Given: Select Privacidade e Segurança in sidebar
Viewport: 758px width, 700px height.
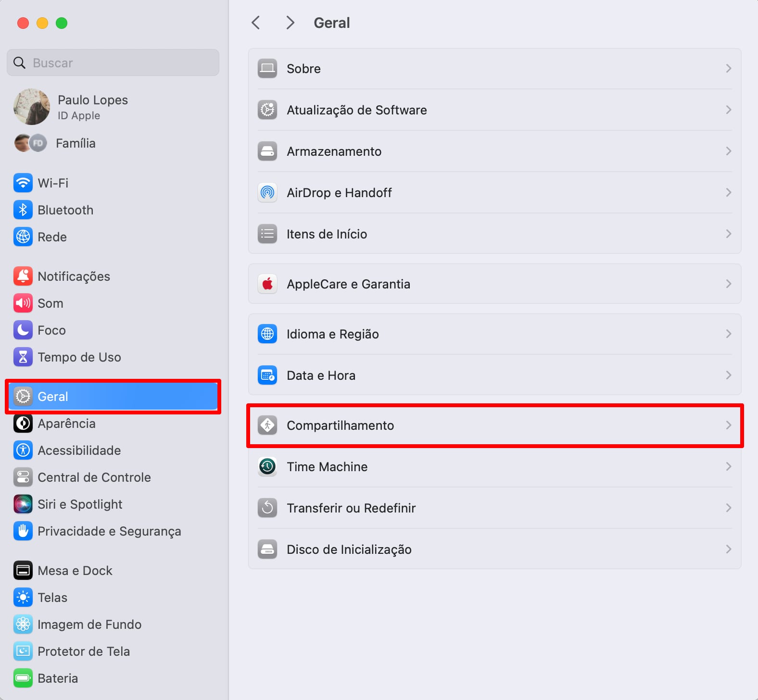Looking at the screenshot, I should tap(109, 531).
